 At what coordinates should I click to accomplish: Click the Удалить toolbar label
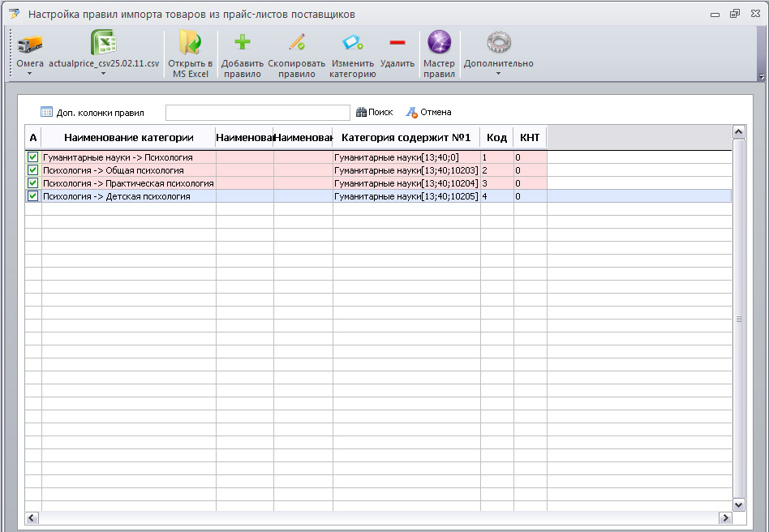(397, 63)
